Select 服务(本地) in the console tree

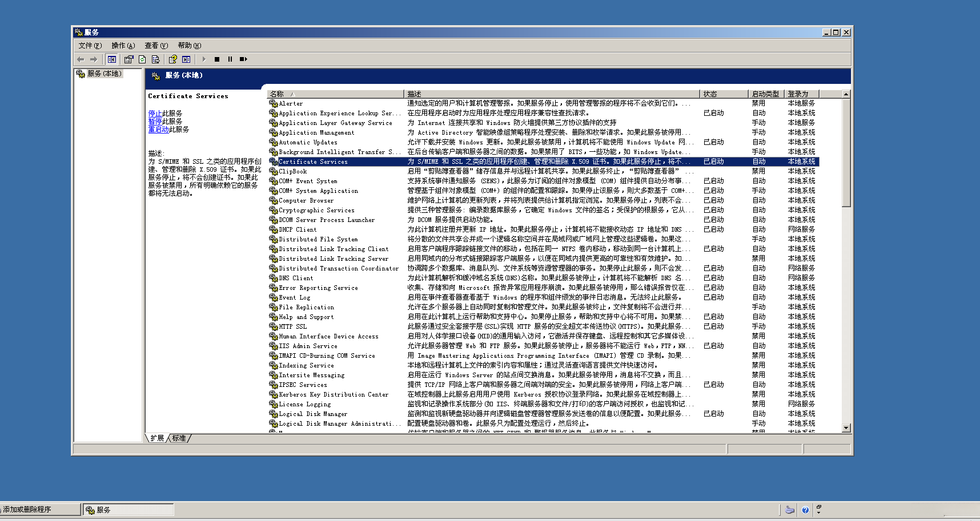coord(104,74)
